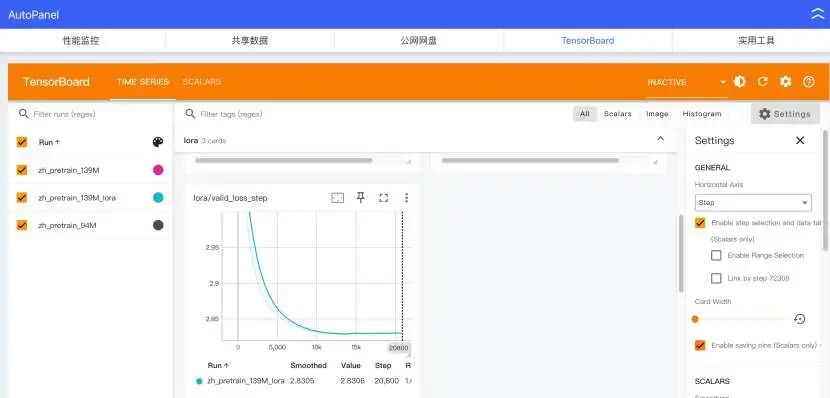Click smoothed value 2.8305 in table
Image resolution: width=830 pixels, height=398 pixels.
click(x=302, y=381)
